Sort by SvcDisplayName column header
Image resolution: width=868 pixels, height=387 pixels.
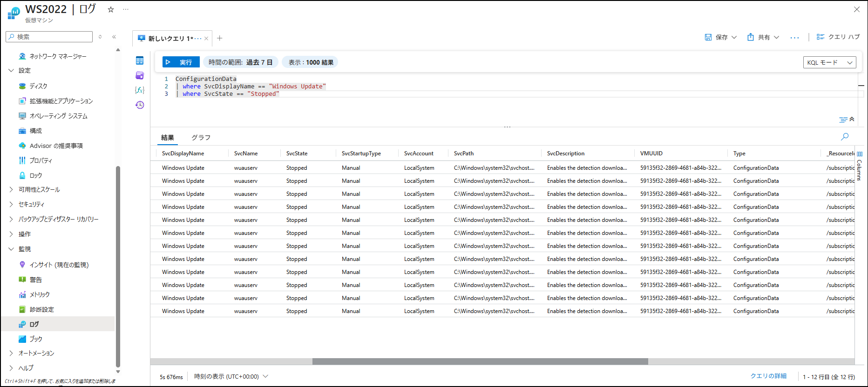183,153
